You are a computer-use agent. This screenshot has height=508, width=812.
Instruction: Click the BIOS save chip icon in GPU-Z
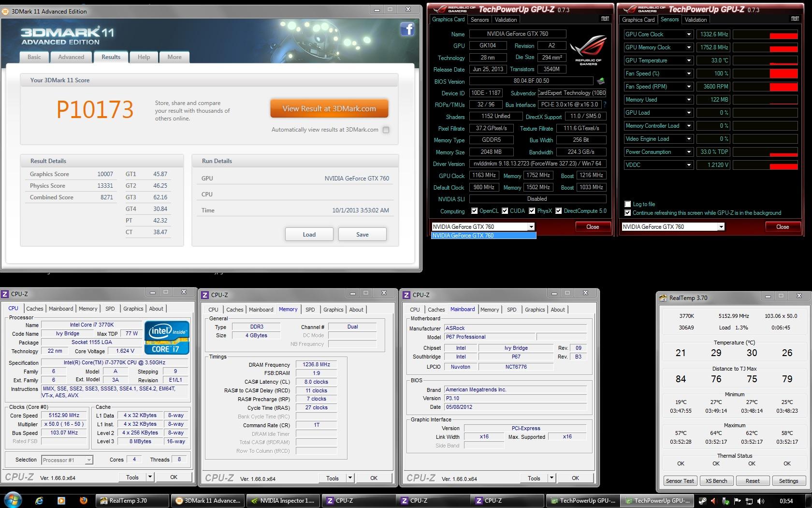pyautogui.click(x=601, y=81)
